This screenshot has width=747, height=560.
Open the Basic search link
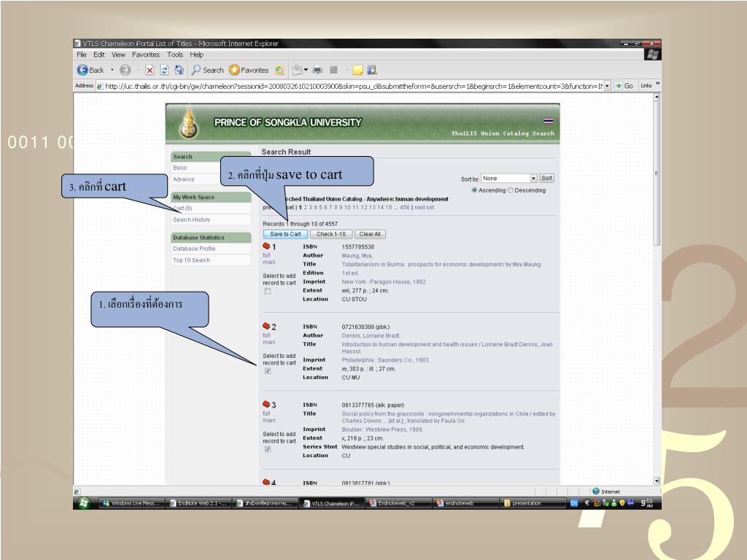point(180,168)
